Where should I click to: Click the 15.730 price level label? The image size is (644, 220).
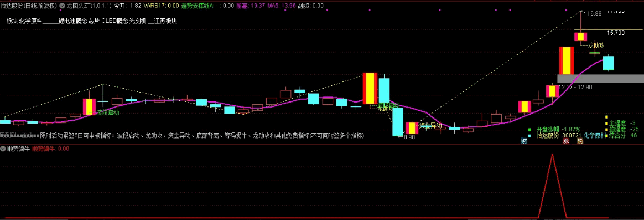click(616, 33)
